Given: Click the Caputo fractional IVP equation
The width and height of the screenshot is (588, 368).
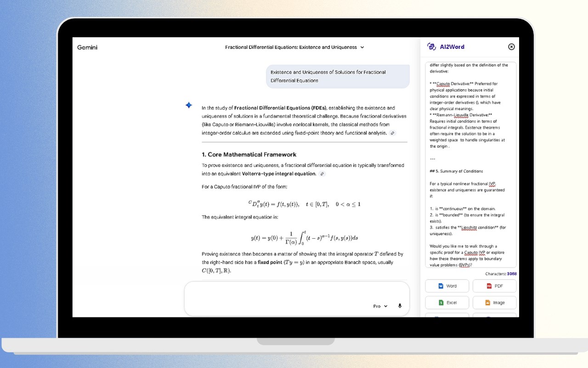Looking at the screenshot, I should pos(304,204).
